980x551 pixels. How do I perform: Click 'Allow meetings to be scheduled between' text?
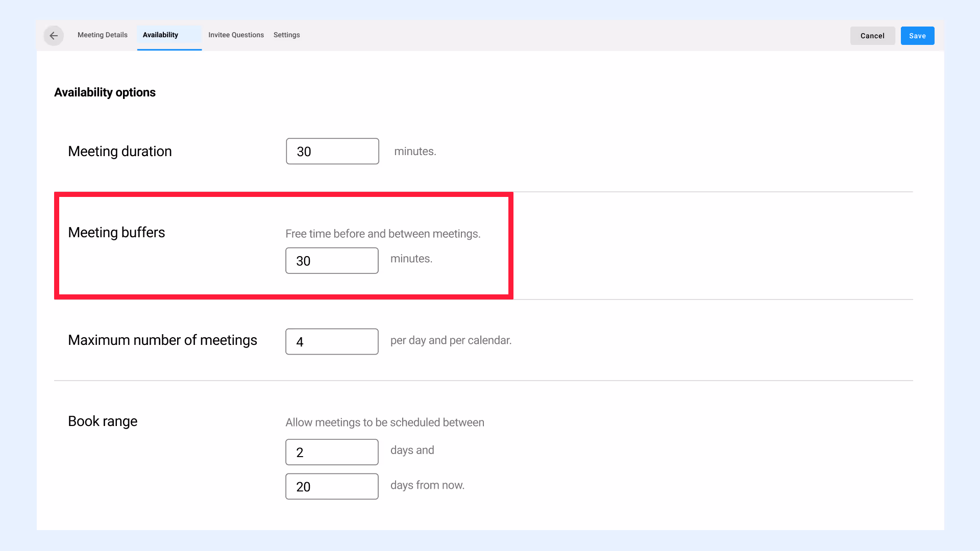(x=385, y=422)
